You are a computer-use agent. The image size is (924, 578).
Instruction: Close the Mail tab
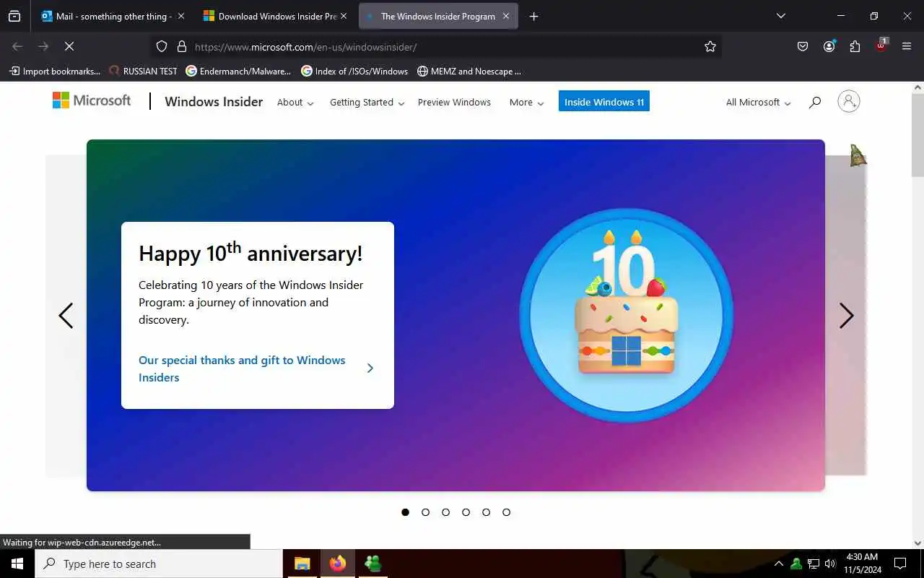[180, 16]
